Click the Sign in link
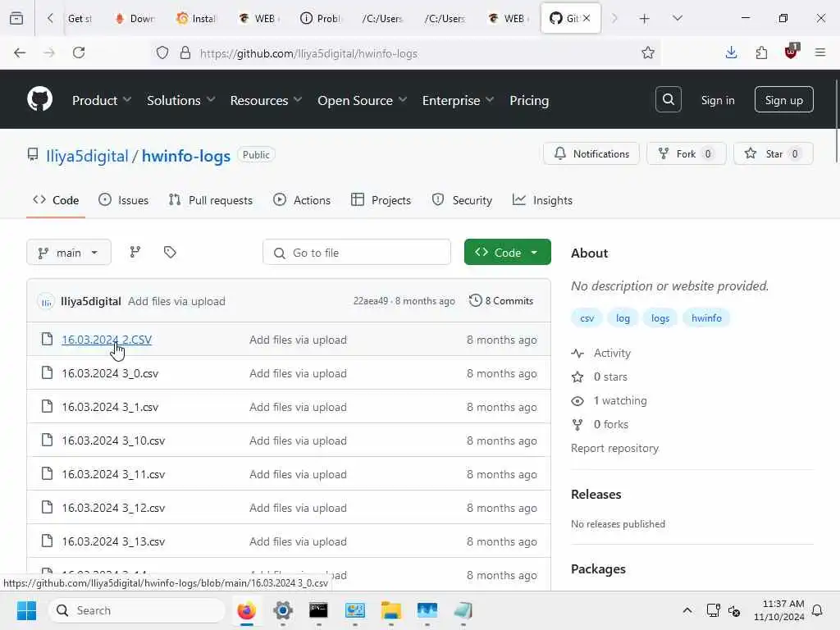Viewport: 840px width, 630px height. [718, 100]
